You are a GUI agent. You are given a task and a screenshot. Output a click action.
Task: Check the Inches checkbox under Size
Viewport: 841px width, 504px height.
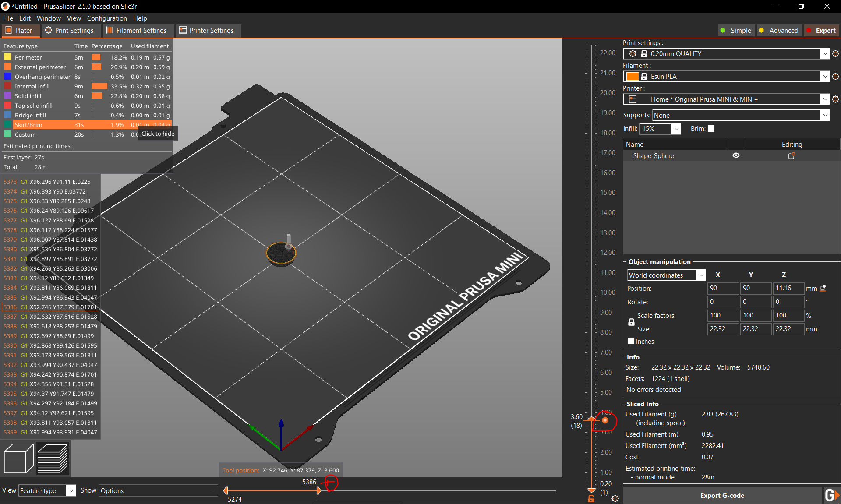coord(631,341)
